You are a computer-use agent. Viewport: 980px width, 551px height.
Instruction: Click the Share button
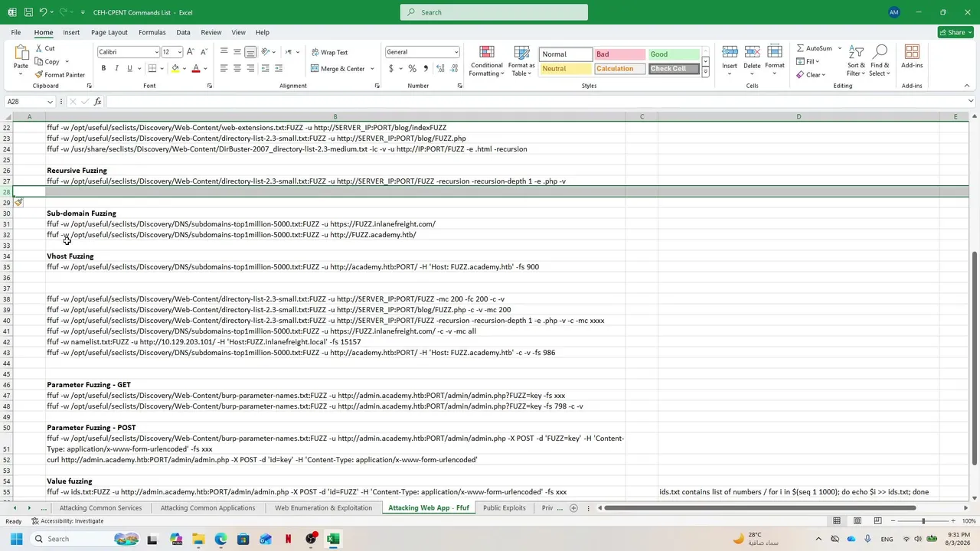[955, 32]
